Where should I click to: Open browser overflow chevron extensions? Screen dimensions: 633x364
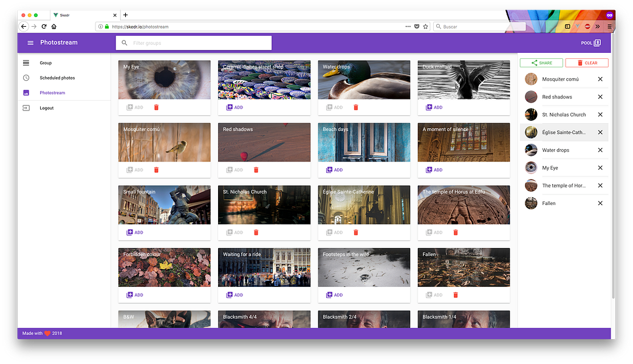(598, 27)
